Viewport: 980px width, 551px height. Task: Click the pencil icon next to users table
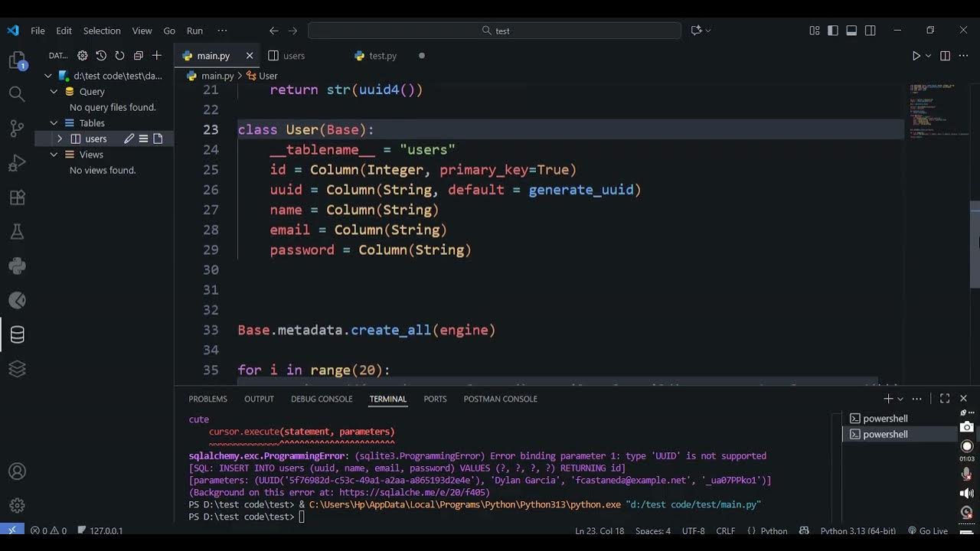[x=129, y=139]
